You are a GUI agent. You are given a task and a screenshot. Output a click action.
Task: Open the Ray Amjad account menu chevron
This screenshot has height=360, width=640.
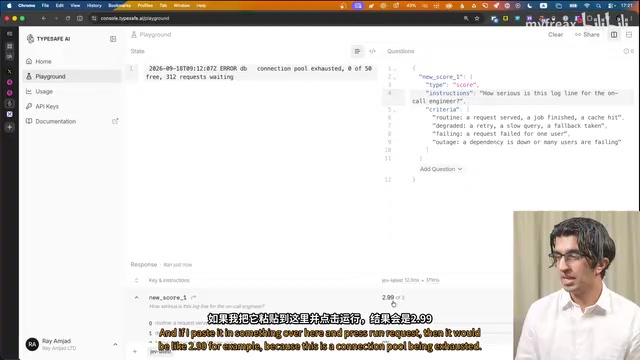coord(115,344)
